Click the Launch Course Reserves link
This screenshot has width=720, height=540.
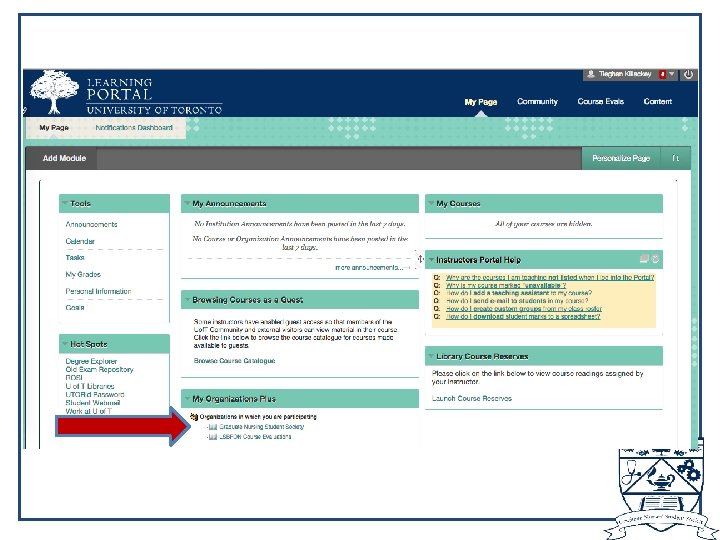pos(472,399)
